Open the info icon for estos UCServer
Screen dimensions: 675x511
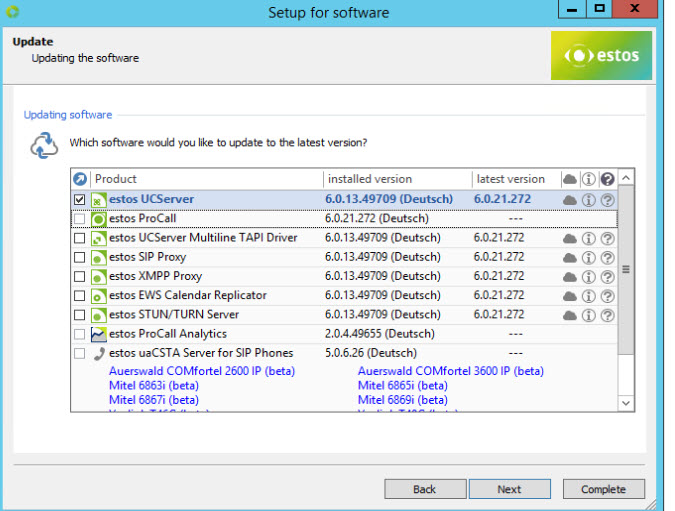(x=588, y=200)
